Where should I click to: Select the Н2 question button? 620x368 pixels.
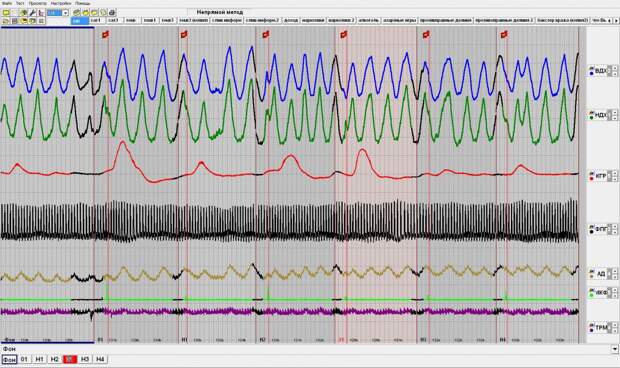(x=55, y=359)
